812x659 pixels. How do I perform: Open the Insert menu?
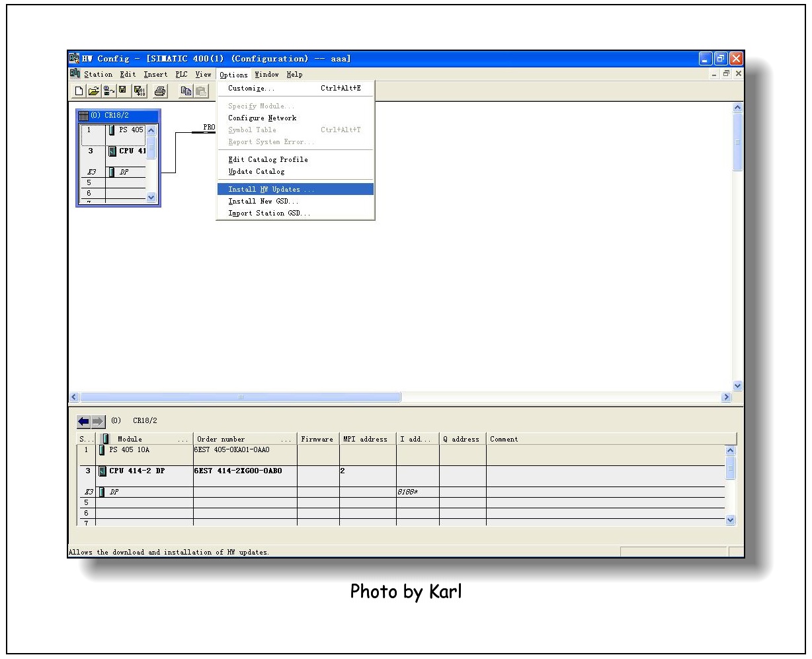(155, 75)
